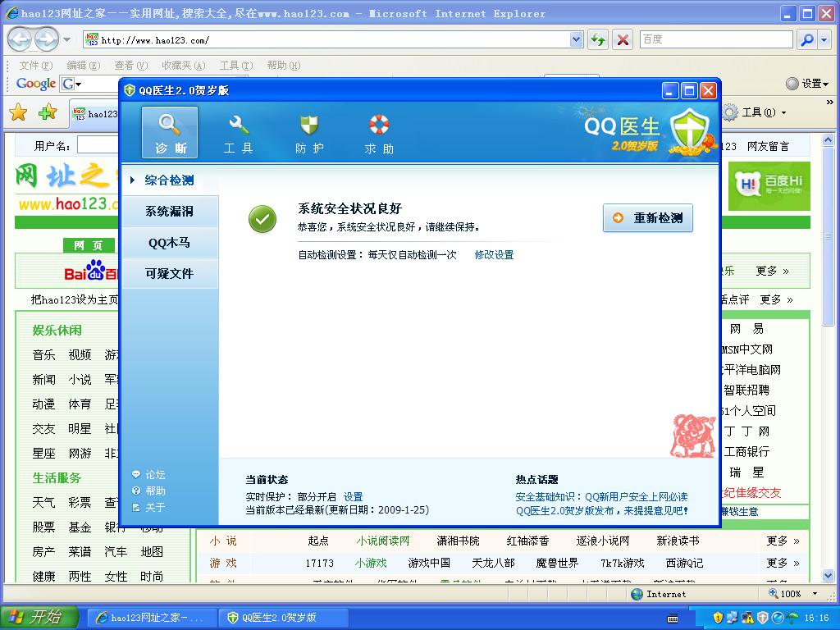Click the 重新检测 rescan button
The width and height of the screenshot is (840, 630).
click(648, 218)
